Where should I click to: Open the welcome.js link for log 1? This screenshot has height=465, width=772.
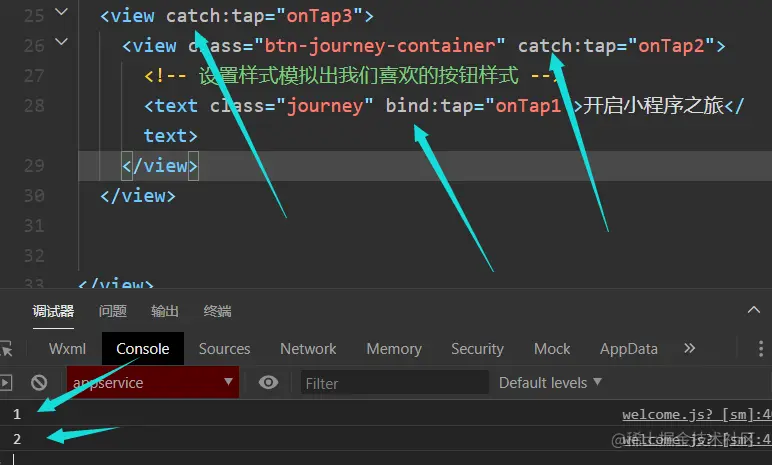point(697,415)
